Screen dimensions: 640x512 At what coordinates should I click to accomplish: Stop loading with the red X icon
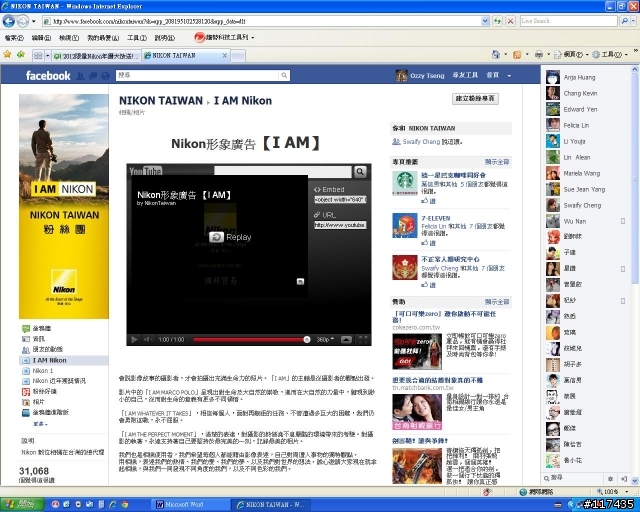point(510,21)
